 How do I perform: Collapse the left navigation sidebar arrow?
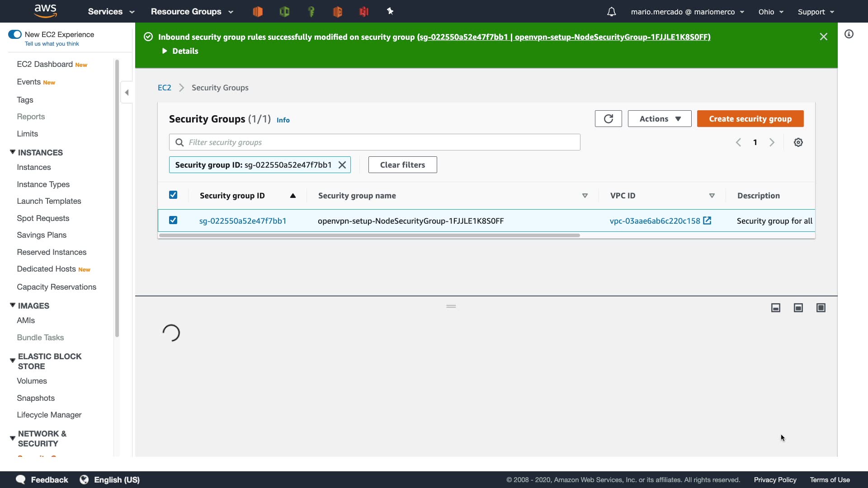[x=127, y=93]
